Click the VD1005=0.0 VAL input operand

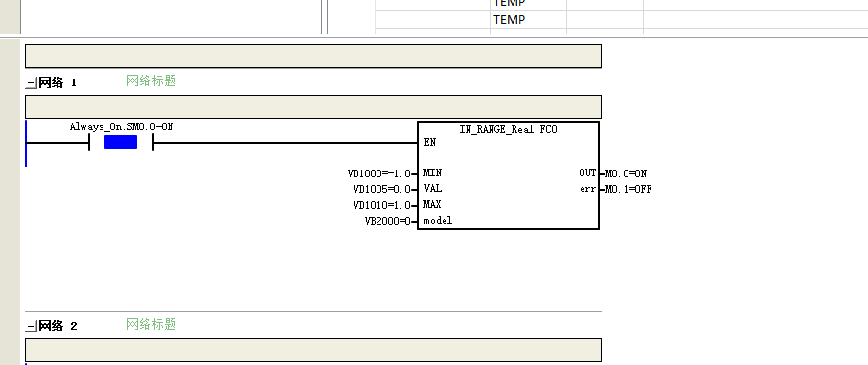(x=382, y=189)
